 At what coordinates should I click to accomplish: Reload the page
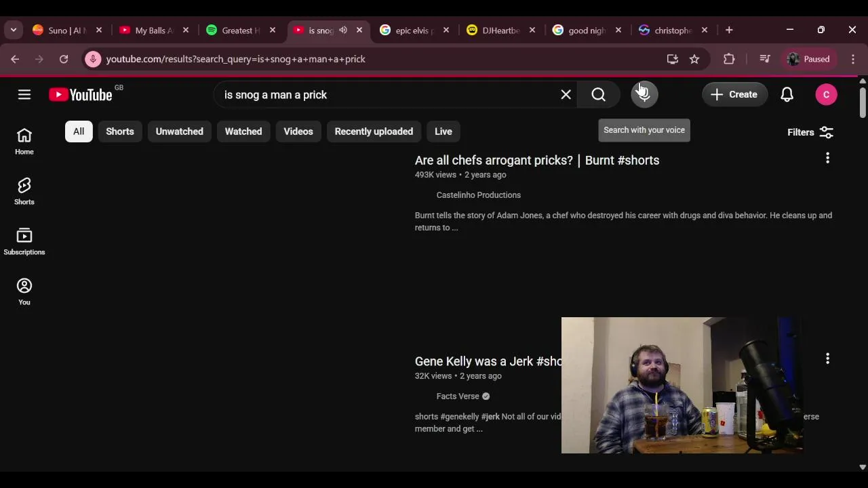pyautogui.click(x=64, y=59)
